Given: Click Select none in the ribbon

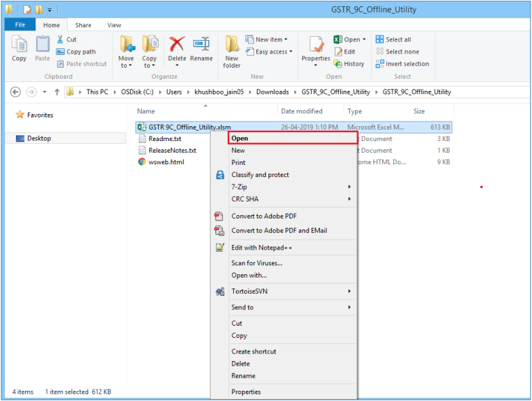Looking at the screenshot, I should click(x=398, y=52).
